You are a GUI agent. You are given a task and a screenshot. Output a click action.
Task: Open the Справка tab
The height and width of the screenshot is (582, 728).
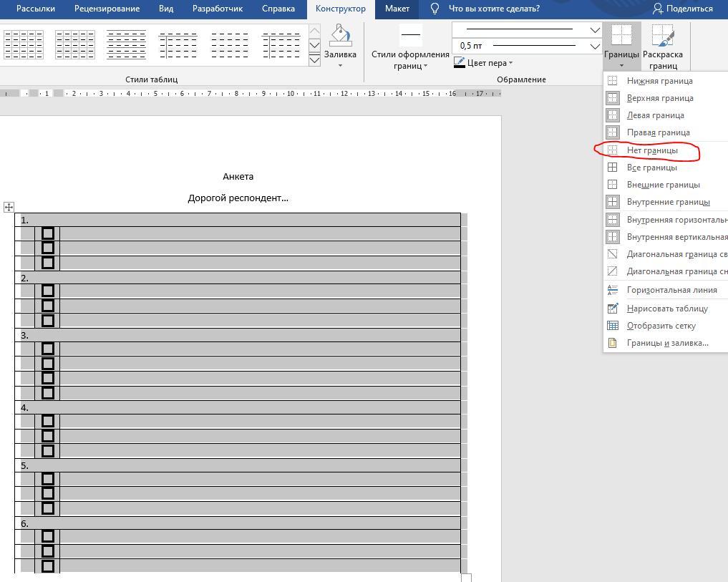coord(278,9)
